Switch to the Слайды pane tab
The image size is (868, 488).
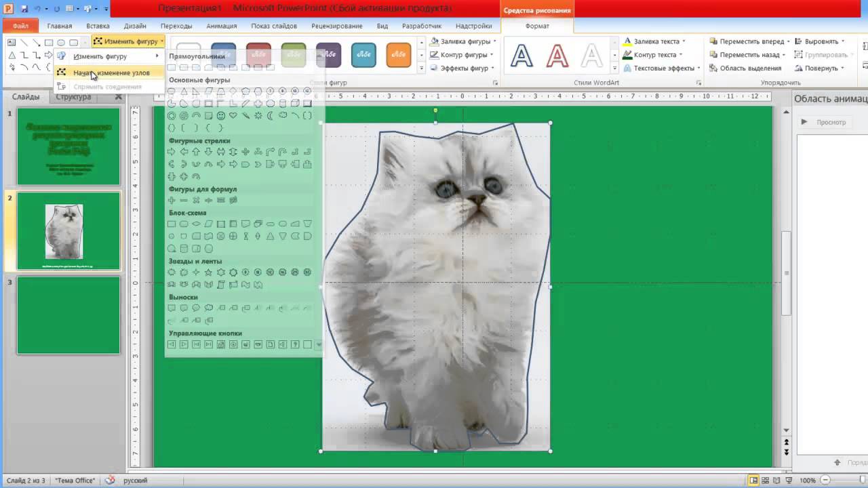coord(26,97)
